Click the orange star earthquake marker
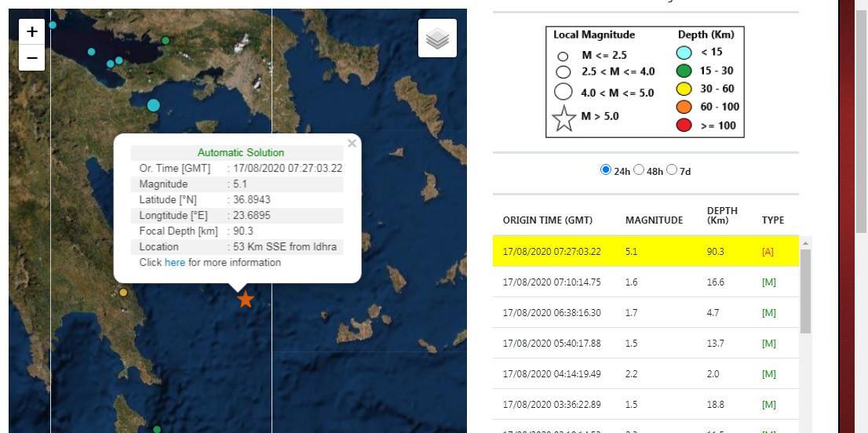 246,299
